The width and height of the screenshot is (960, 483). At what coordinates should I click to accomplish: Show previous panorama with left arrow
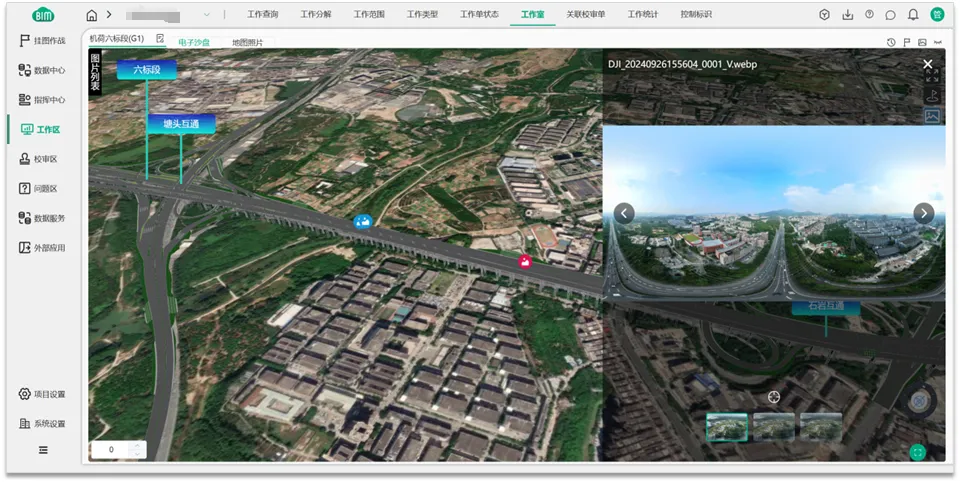(x=624, y=213)
